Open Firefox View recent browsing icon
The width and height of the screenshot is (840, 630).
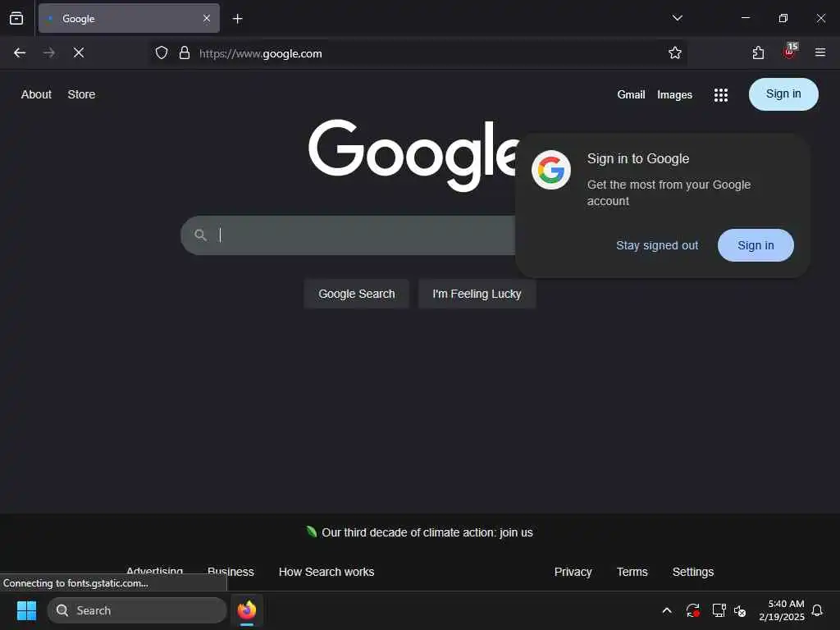coord(16,18)
